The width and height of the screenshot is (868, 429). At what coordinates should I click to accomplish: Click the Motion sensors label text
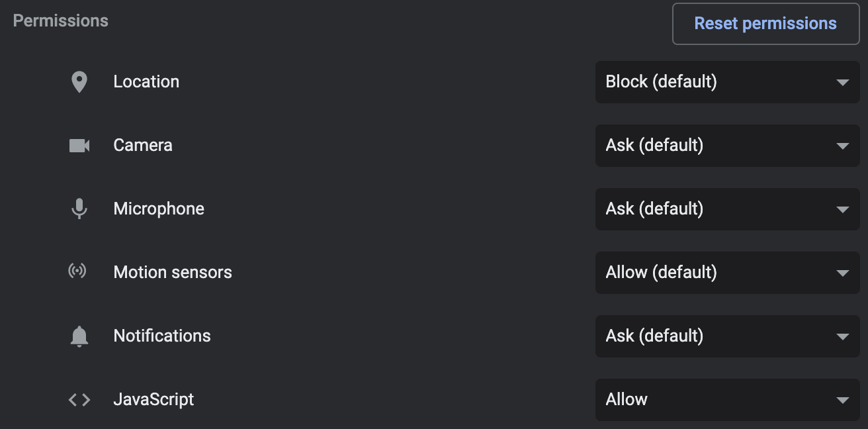pos(173,272)
